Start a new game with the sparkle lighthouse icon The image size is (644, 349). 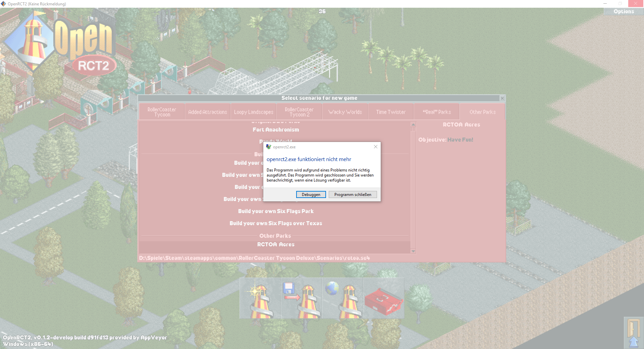[260, 298]
